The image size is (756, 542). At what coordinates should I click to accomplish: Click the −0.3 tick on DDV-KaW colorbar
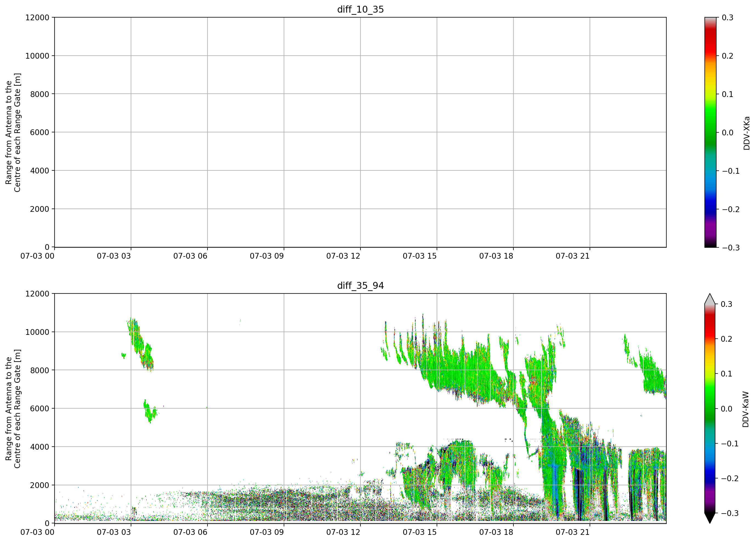[730, 513]
